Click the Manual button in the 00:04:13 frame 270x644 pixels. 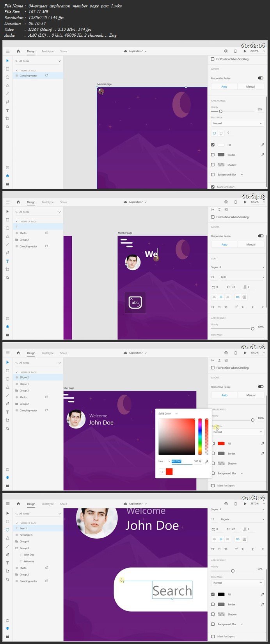tap(250, 244)
